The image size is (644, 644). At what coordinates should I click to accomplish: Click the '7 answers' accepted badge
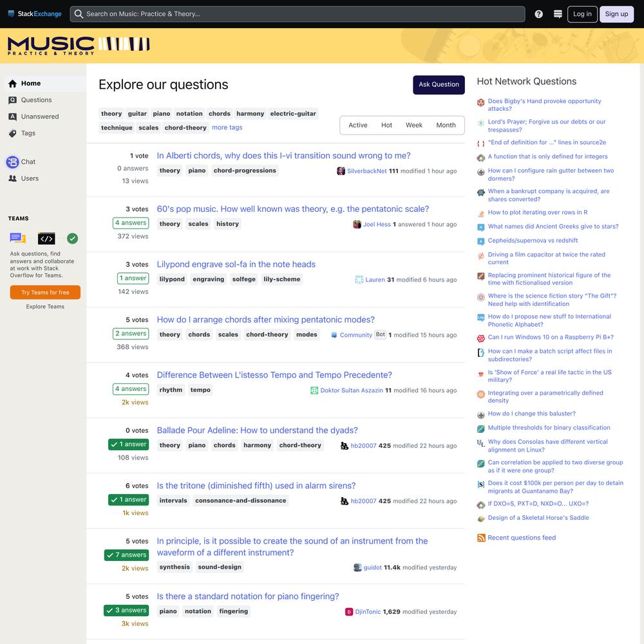tap(126, 555)
